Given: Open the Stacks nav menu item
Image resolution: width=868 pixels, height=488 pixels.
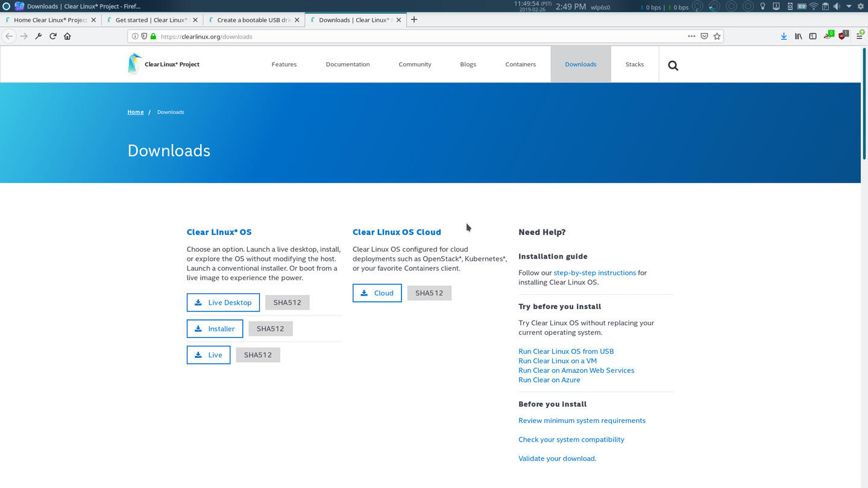Looking at the screenshot, I should pyautogui.click(x=635, y=64).
